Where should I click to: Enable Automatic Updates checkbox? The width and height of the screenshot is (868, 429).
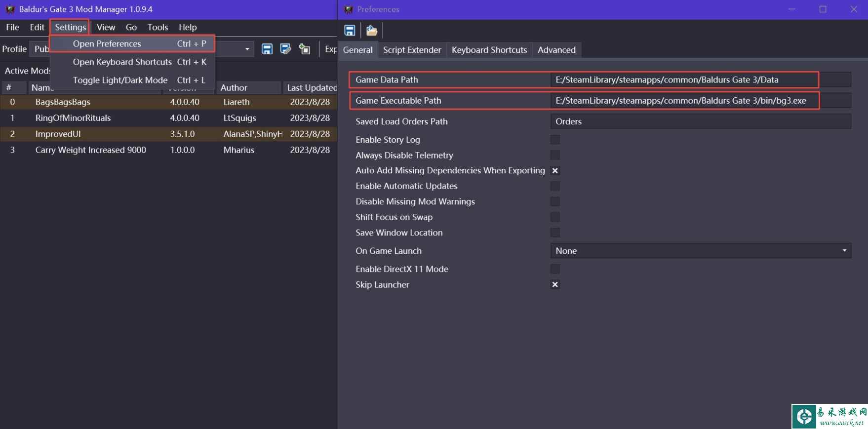pyautogui.click(x=555, y=186)
